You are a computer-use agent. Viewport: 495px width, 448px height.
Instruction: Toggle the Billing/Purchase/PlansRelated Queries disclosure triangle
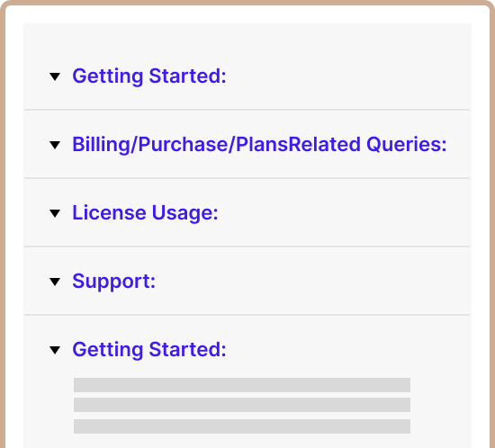(x=55, y=145)
